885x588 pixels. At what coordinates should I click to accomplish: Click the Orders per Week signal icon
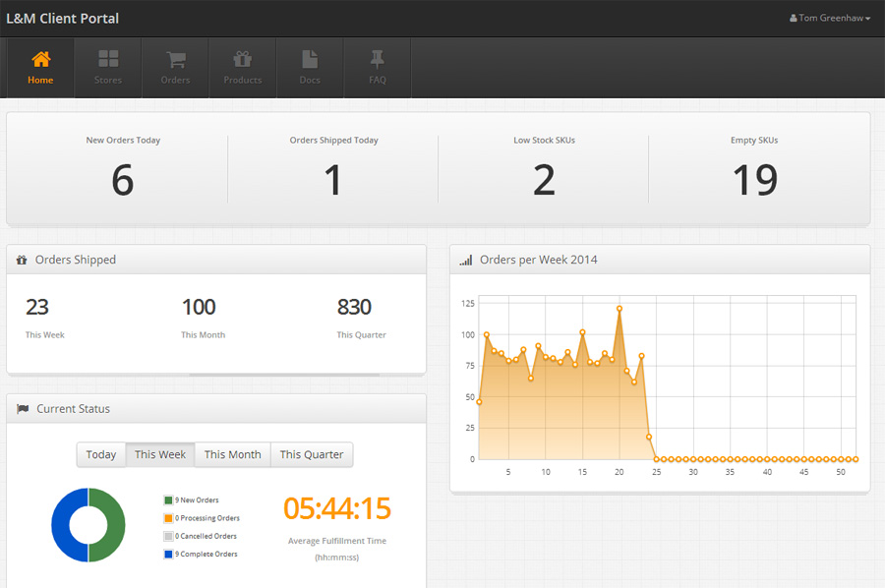pos(466,261)
